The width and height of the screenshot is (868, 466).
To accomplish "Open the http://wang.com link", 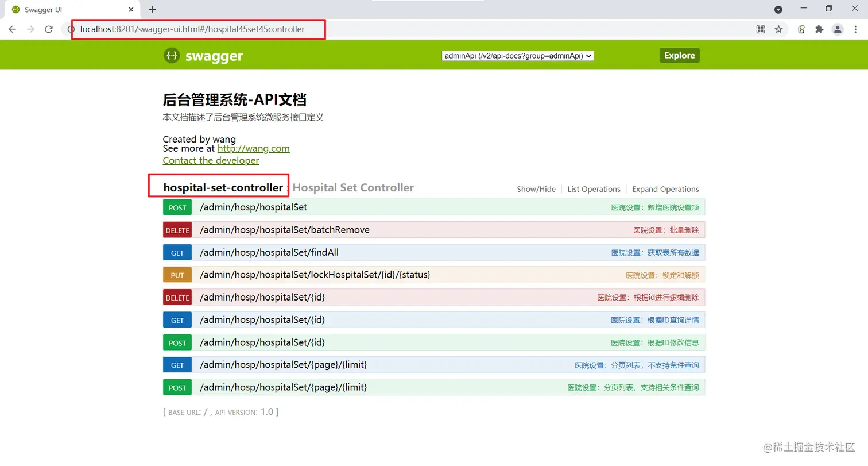I will (x=253, y=148).
